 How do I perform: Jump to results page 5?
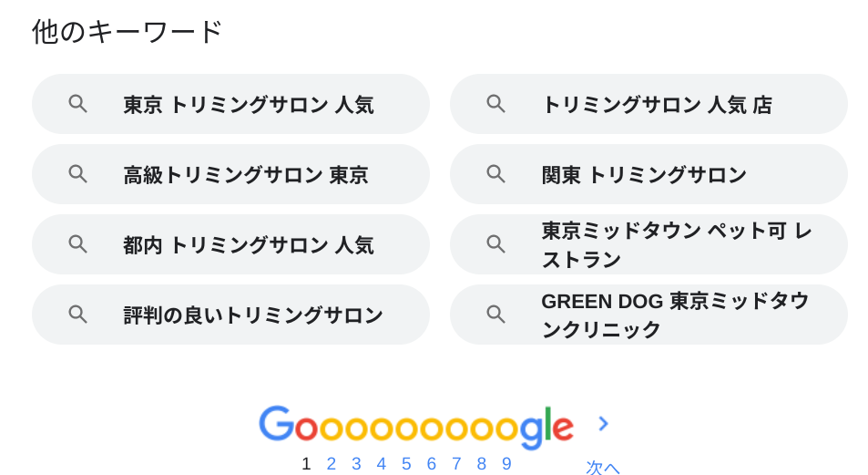pos(406,464)
